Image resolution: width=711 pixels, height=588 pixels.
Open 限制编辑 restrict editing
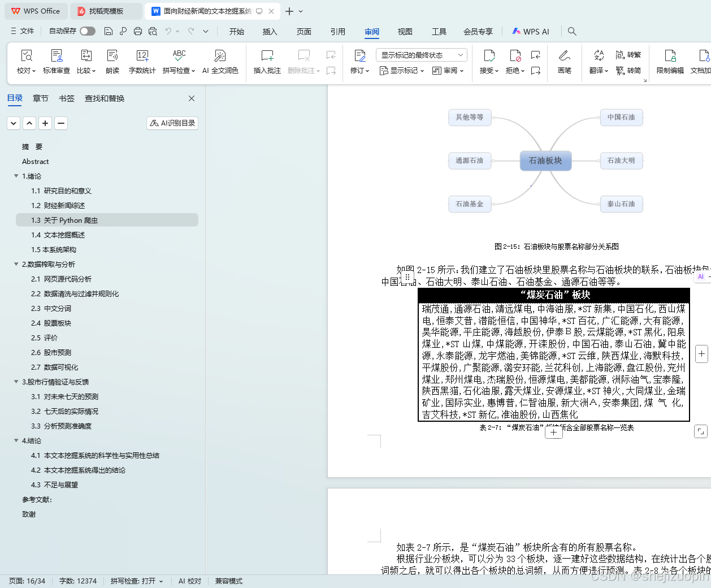670,62
